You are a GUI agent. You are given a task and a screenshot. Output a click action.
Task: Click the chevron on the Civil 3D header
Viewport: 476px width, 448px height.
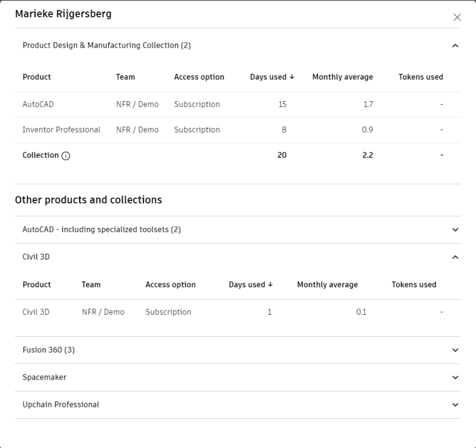454,258
